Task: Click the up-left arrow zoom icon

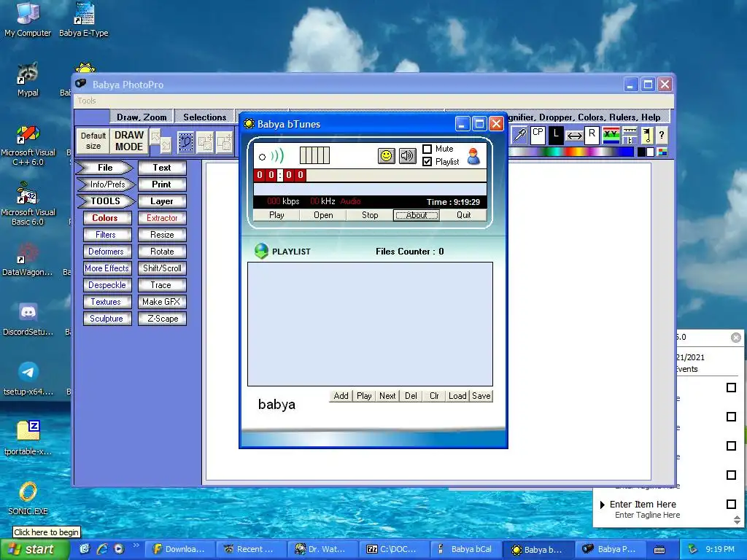Action: tap(155, 137)
